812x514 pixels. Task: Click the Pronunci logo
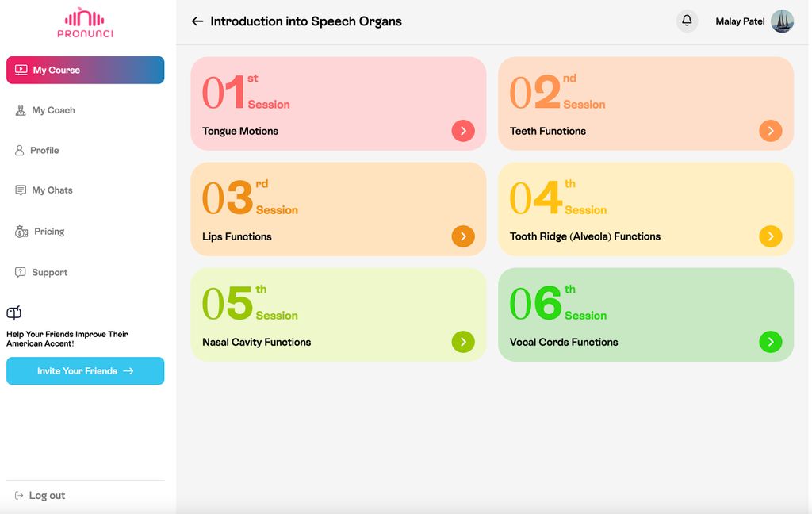point(85,23)
